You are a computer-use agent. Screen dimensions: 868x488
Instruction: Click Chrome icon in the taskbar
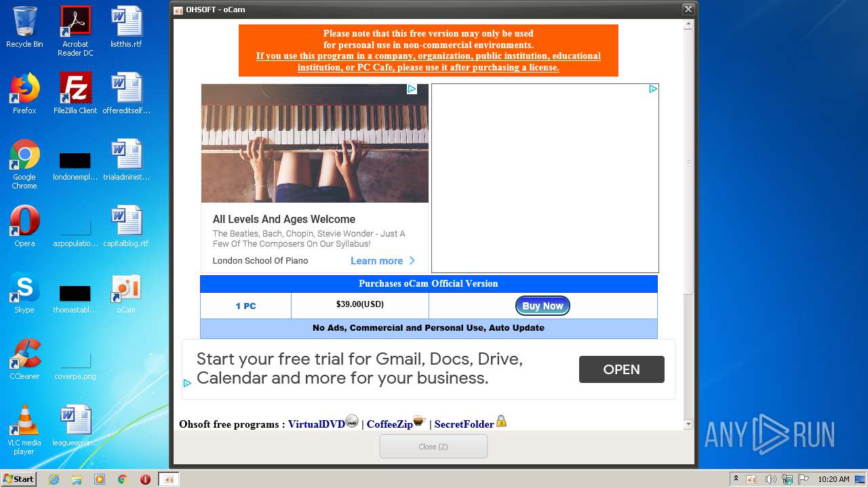pos(122,479)
